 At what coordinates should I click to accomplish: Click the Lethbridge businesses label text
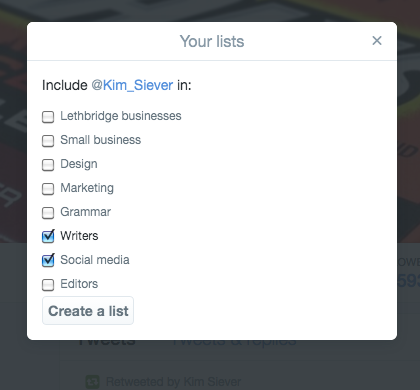point(121,116)
